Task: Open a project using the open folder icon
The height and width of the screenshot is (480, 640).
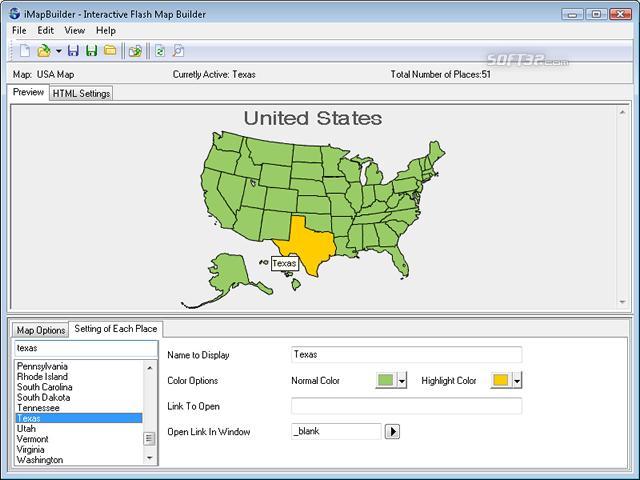Action: [44, 51]
